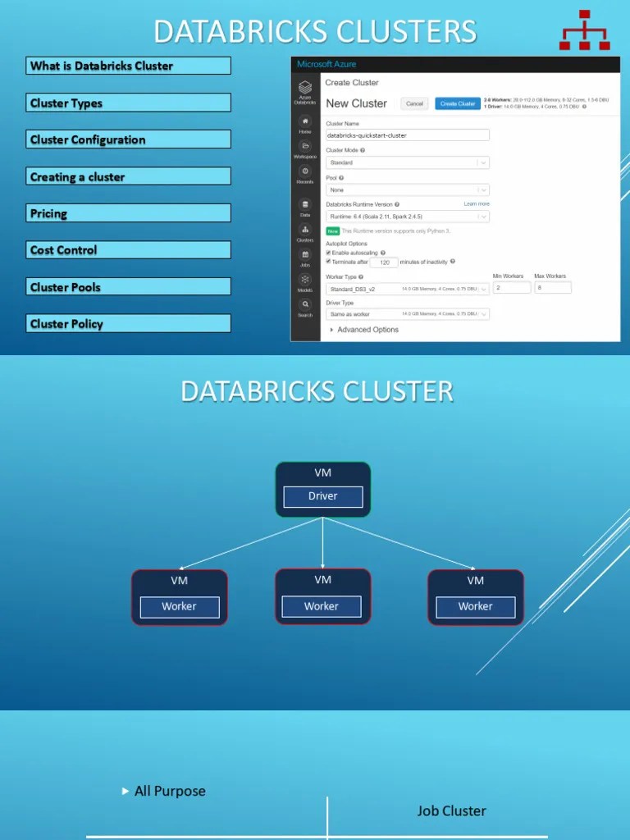Click the Azure Databricks logo icon
The image size is (630, 840).
pos(305,87)
